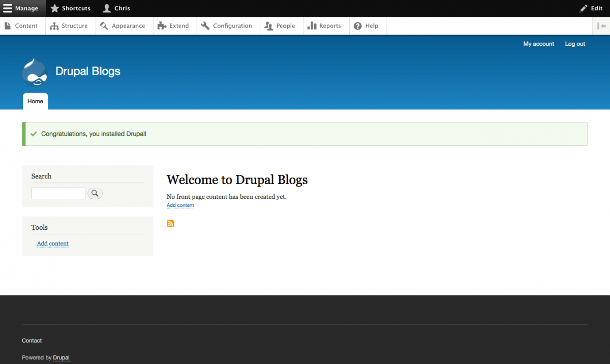The image size is (610, 364).
Task: Open the orange RSS feed icon
Action: [170, 224]
